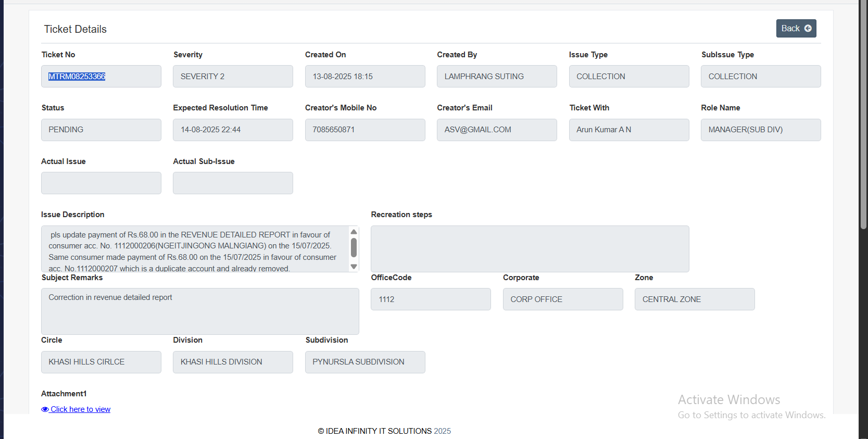Click the Severity field

(233, 77)
